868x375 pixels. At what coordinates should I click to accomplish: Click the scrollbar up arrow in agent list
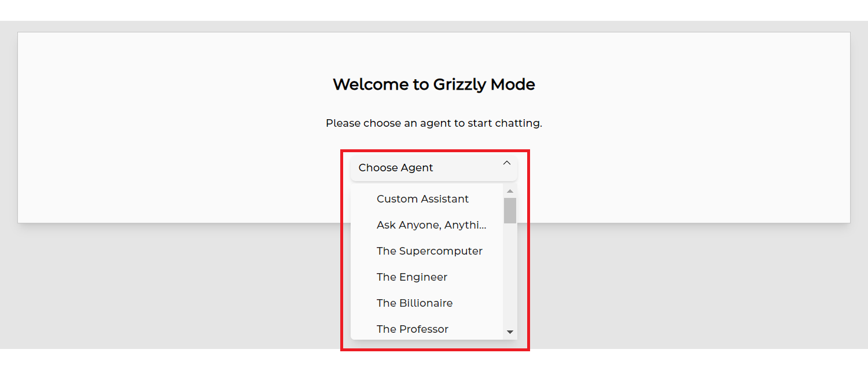[510, 191]
